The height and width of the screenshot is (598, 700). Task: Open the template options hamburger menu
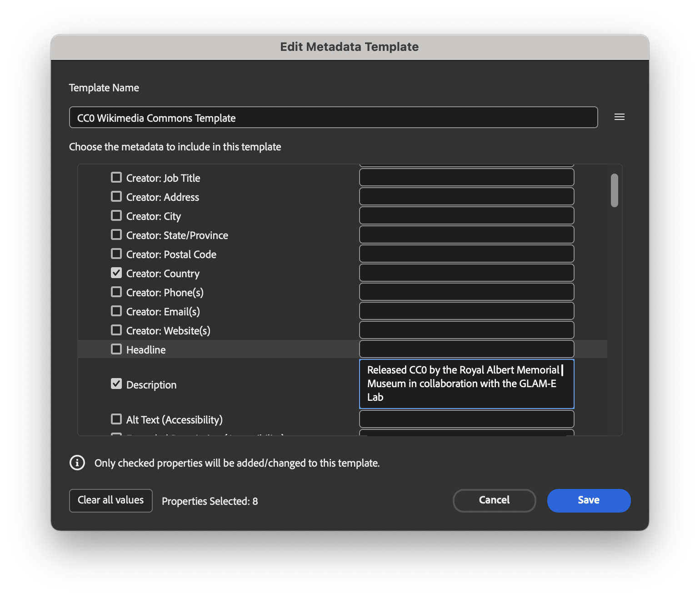tap(619, 117)
